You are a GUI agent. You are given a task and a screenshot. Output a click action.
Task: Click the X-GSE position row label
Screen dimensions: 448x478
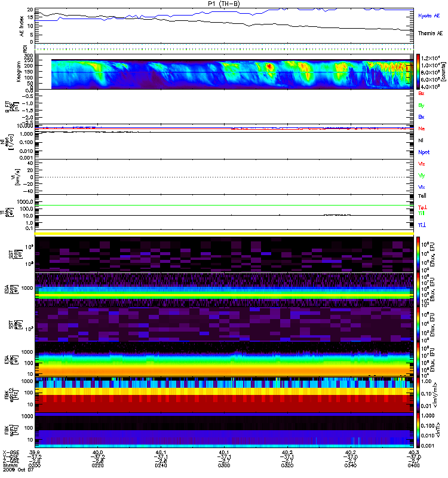pyautogui.click(x=11, y=452)
